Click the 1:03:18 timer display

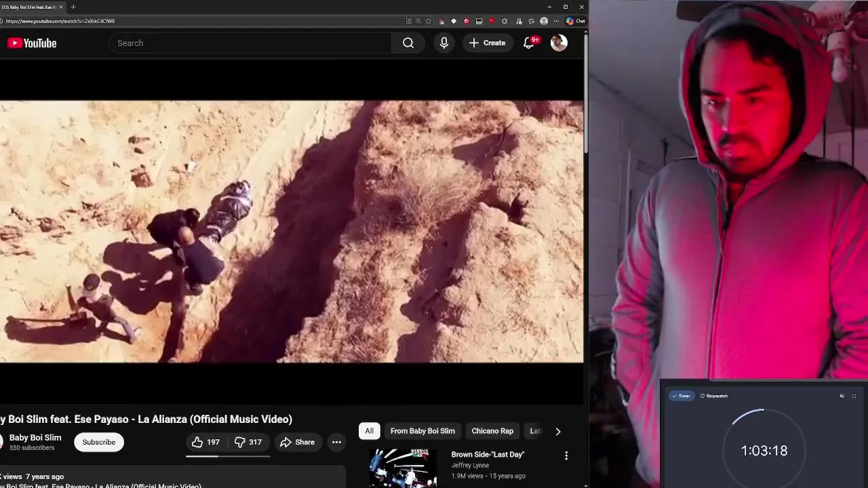click(x=764, y=451)
